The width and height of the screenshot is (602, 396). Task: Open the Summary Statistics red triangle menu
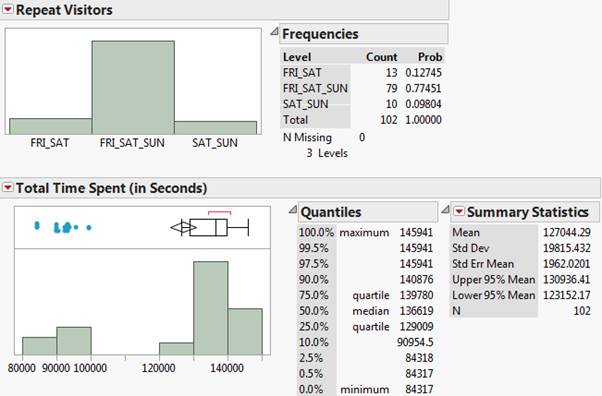pyautogui.click(x=459, y=212)
